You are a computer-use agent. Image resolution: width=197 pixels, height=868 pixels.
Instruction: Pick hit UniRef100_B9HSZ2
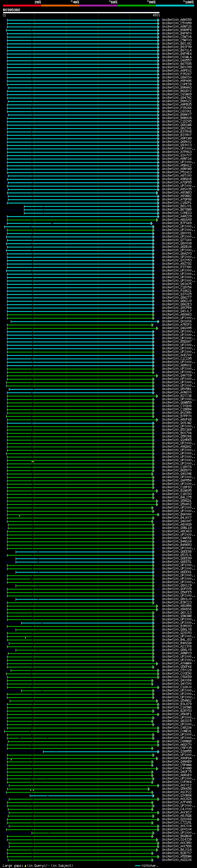pos(177,101)
